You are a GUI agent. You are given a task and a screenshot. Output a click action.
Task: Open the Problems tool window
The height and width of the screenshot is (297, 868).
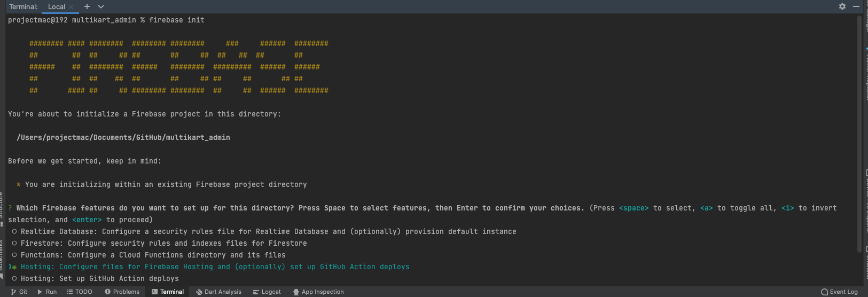tap(122, 292)
